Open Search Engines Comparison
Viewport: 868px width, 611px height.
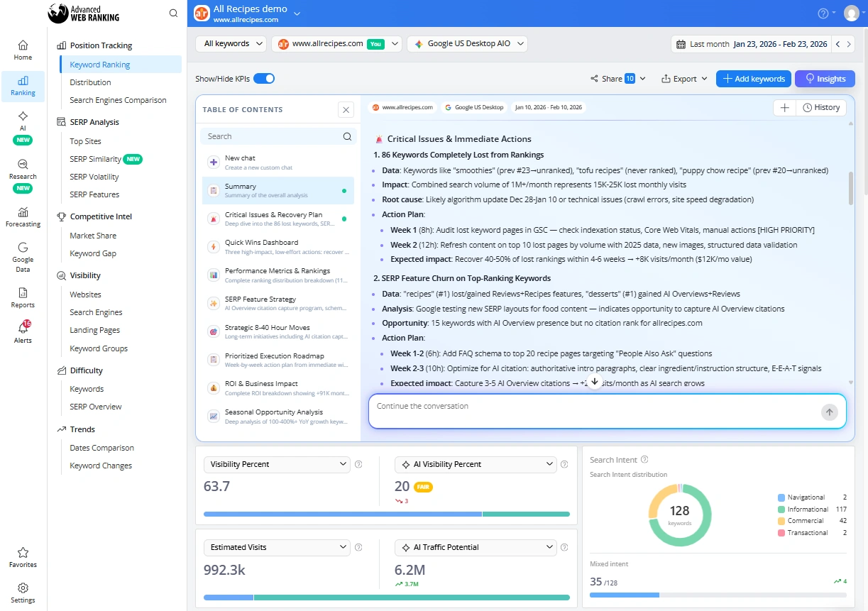[118, 100]
